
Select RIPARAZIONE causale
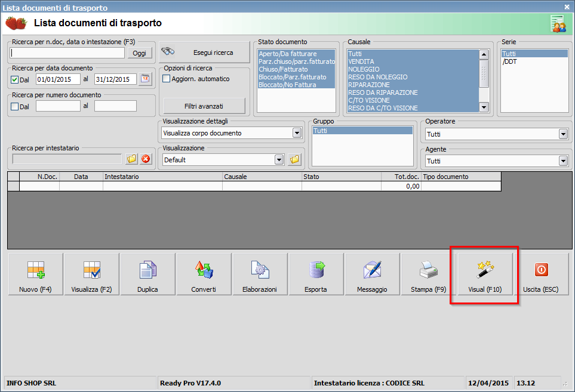(413, 85)
